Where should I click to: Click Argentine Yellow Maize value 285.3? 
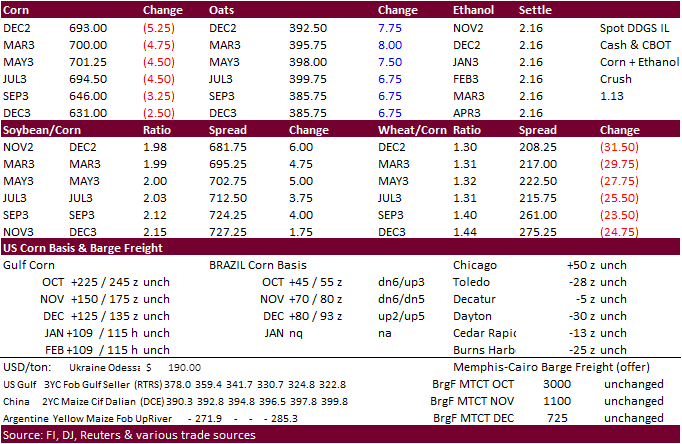(x=284, y=418)
